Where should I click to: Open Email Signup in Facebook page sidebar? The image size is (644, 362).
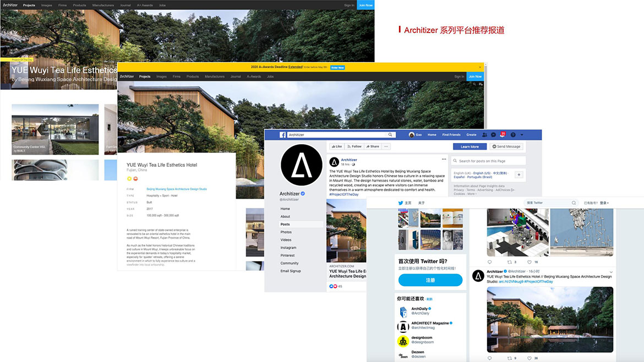coord(291,271)
